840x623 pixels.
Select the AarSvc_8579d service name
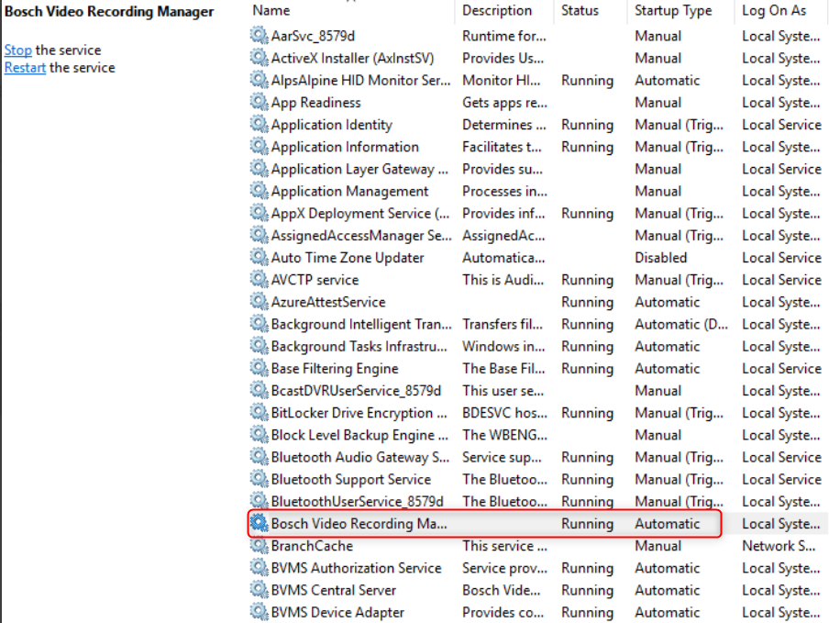tap(313, 36)
